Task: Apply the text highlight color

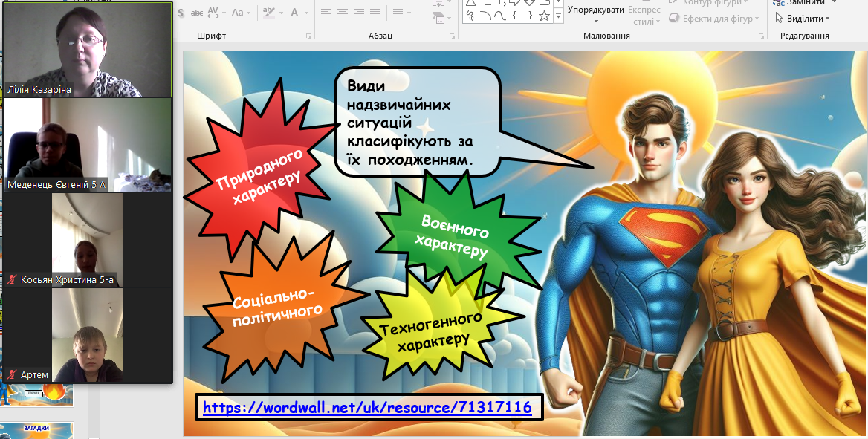Action: click(269, 12)
